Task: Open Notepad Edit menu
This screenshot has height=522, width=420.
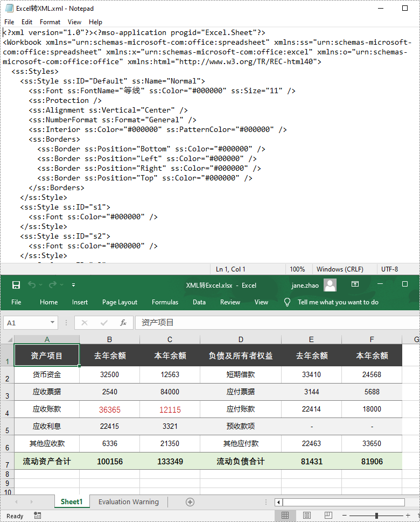Action: click(26, 22)
